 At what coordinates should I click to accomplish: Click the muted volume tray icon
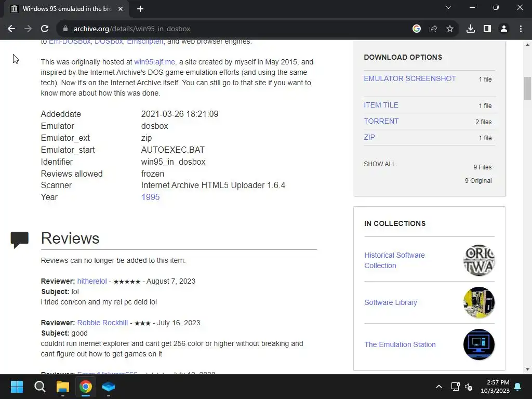click(469, 387)
